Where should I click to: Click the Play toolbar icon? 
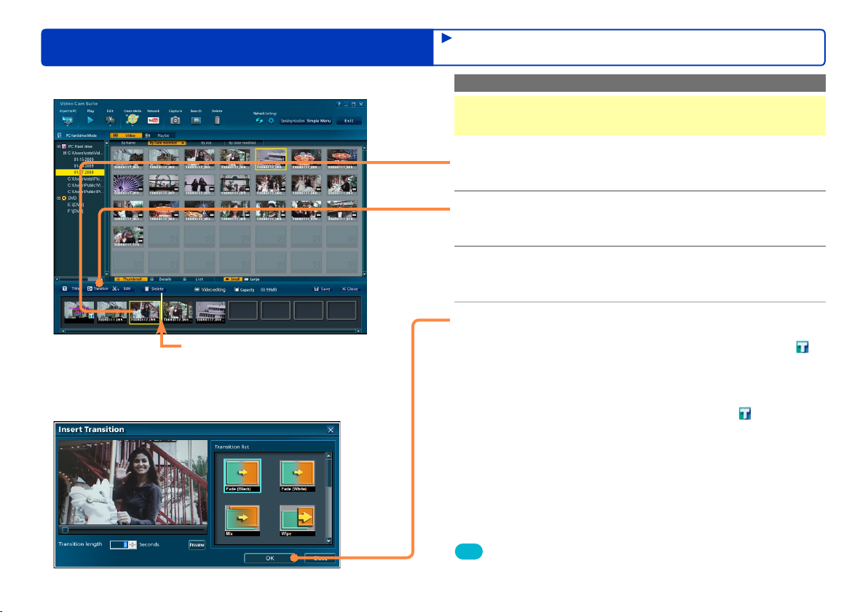pyautogui.click(x=90, y=120)
